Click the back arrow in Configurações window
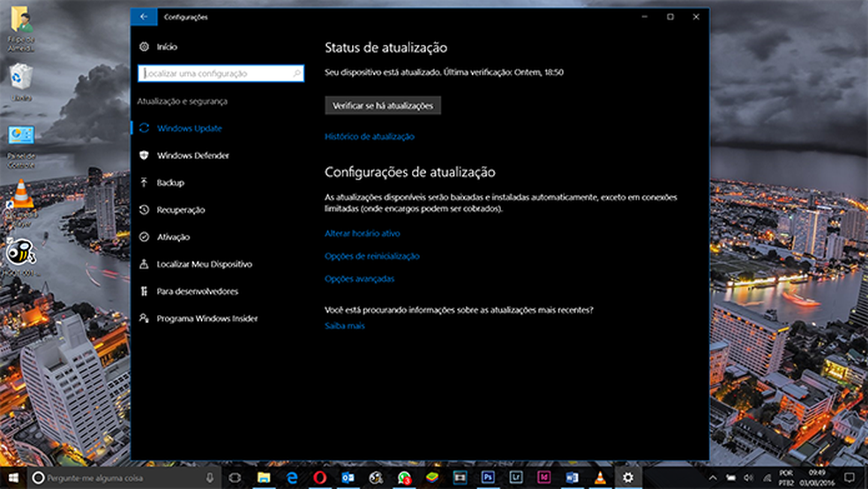 tap(144, 17)
